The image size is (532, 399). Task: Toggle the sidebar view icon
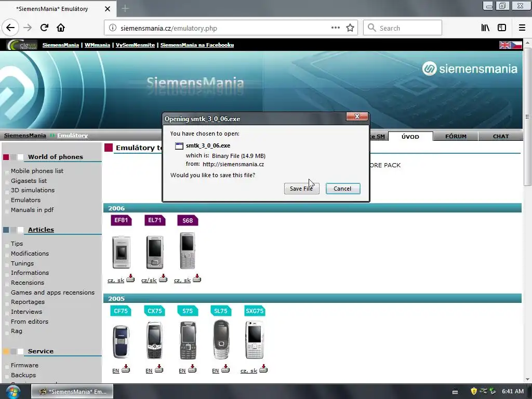click(502, 28)
